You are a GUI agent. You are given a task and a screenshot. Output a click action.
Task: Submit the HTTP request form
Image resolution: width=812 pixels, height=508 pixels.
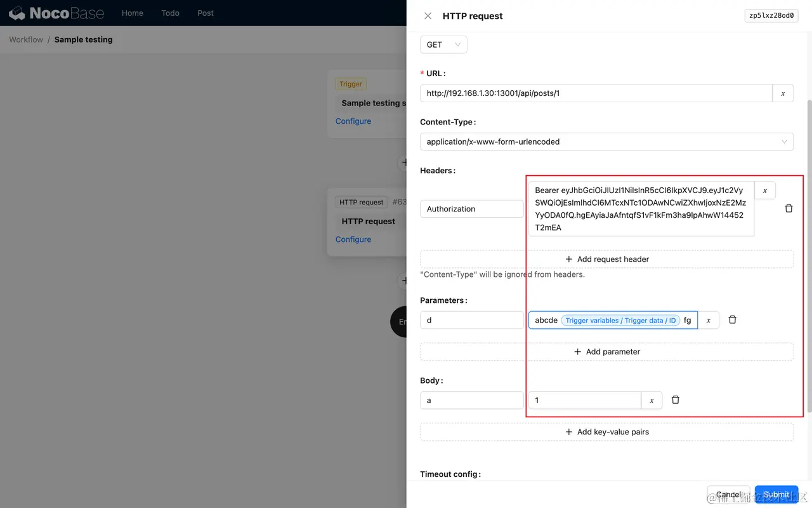[776, 495]
